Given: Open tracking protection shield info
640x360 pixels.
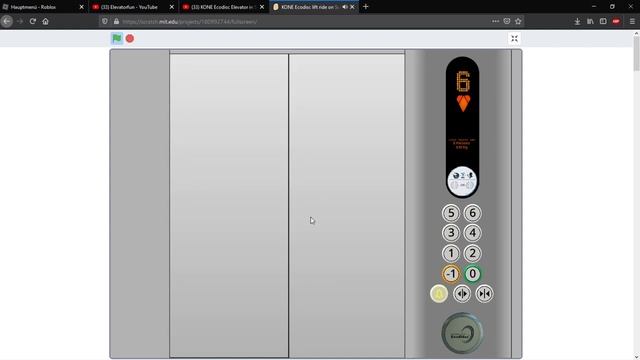Looking at the screenshot, I should coord(105,21).
